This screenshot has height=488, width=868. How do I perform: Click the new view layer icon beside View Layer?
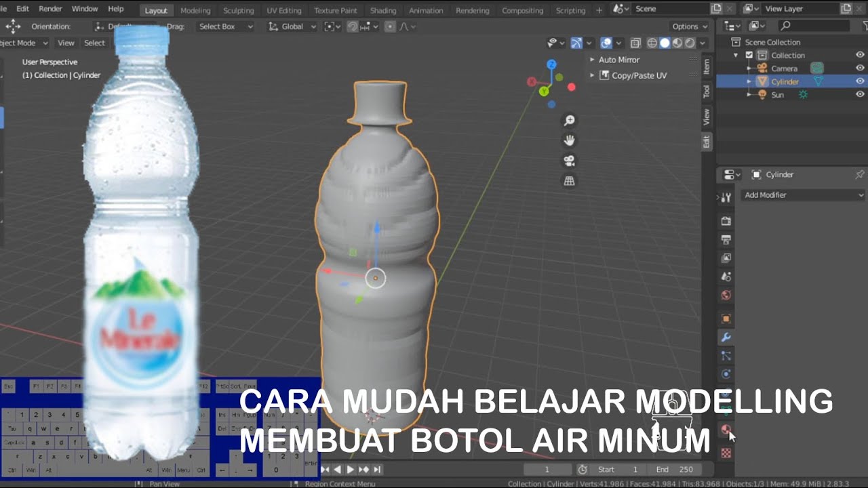pyautogui.click(x=846, y=9)
